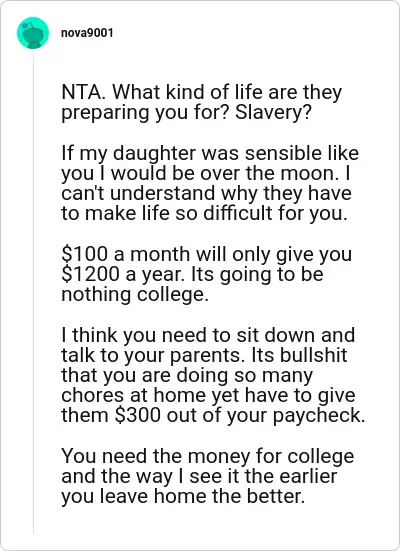Click the '$300' amount in the comment
Image resolution: width=400 pixels, height=551 pixels.
138,415
